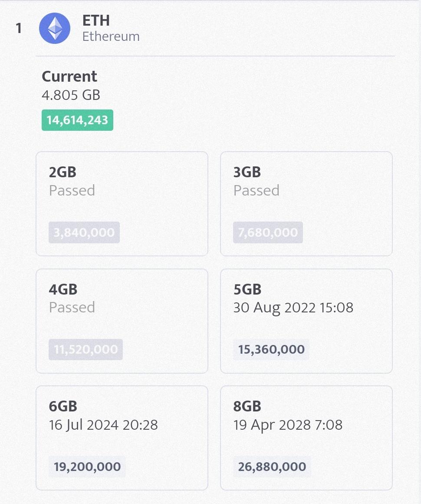Select the 4.805 GB size value
Viewport: 421px width, 504px height.
[x=71, y=95]
